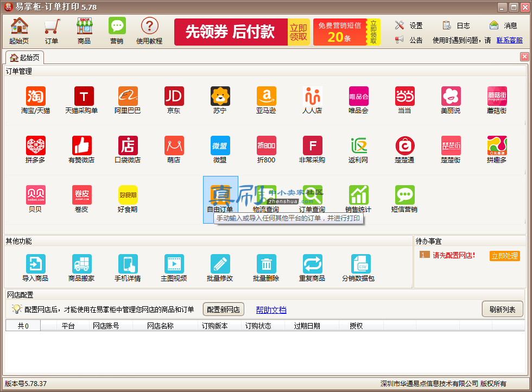The height and width of the screenshot is (392, 532).
Task: Select the 楚楚街 platform icon
Action: (451, 150)
